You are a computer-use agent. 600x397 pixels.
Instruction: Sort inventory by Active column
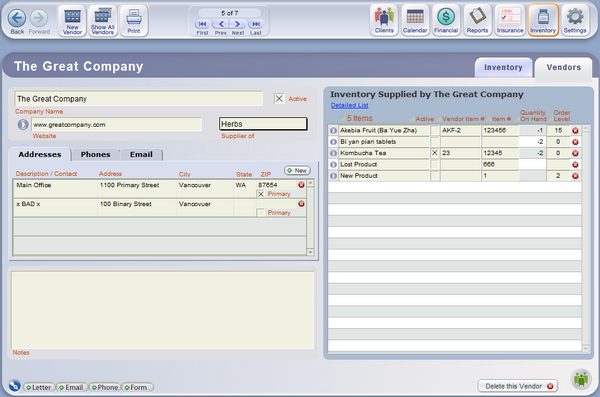422,119
